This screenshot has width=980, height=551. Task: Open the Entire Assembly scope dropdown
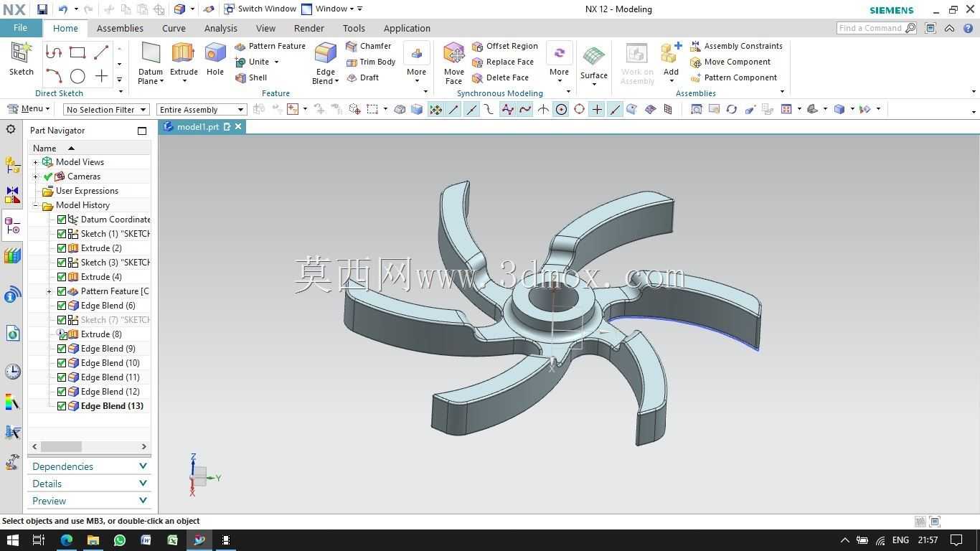[202, 110]
